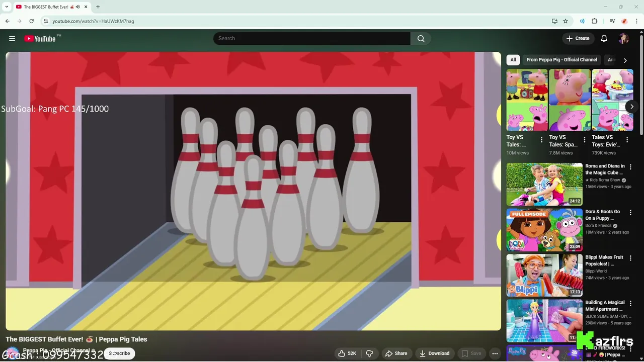This screenshot has height=362, width=644.
Task: Bookmark this page with the star
Action: pos(566,21)
